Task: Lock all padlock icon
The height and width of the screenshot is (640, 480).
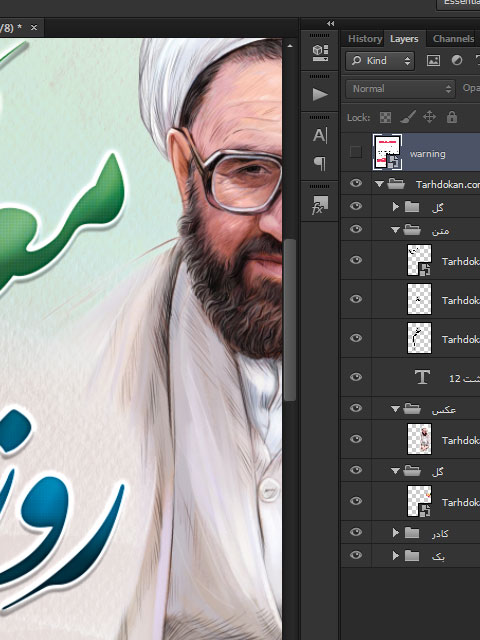Action: pyautogui.click(x=451, y=117)
